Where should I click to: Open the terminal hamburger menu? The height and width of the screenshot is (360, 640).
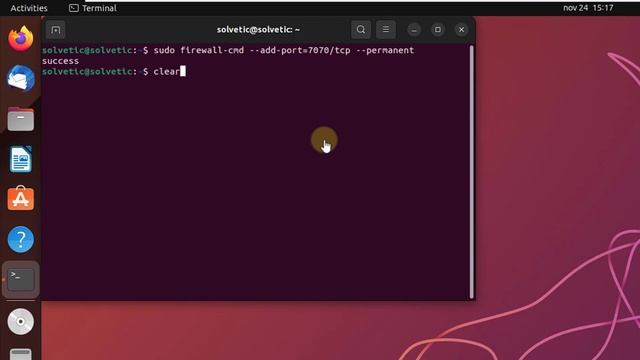click(385, 30)
